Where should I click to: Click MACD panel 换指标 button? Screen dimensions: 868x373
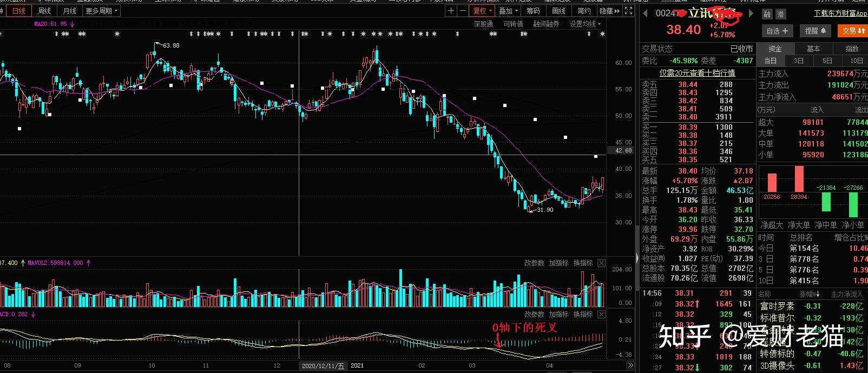tap(583, 315)
